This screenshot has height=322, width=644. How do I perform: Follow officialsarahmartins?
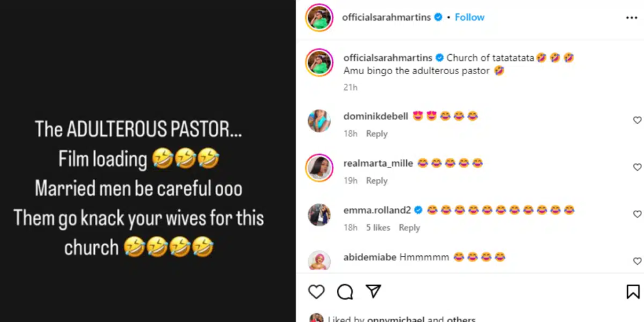[469, 18]
